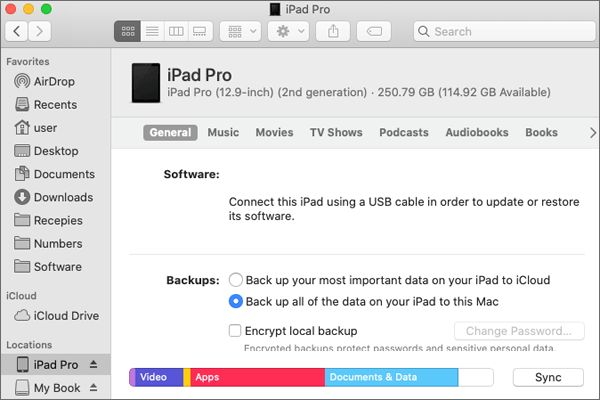
Task: Enable Encrypt local backup checkbox
Action: click(x=235, y=331)
